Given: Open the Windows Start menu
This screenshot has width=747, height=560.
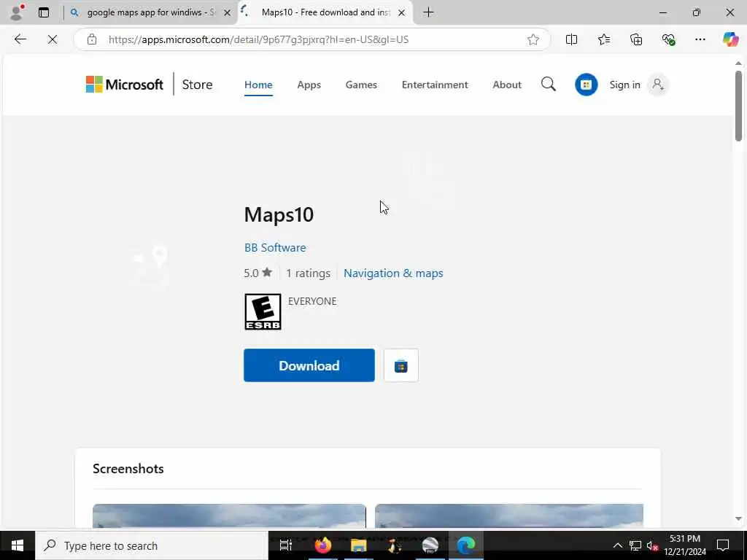Looking at the screenshot, I should click(x=18, y=545).
